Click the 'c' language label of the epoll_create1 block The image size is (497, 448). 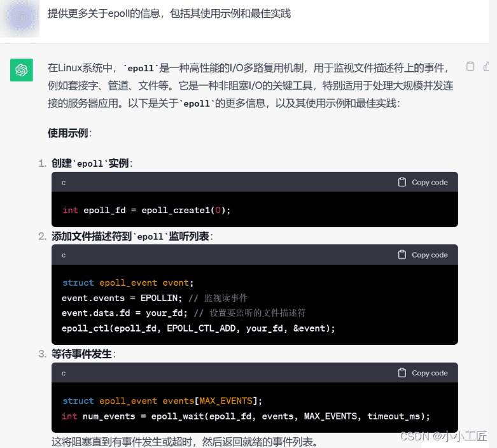[64, 183]
